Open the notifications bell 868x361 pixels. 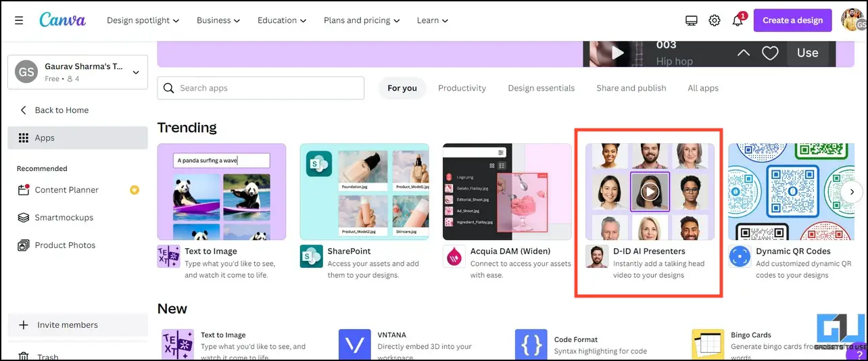click(x=738, y=20)
